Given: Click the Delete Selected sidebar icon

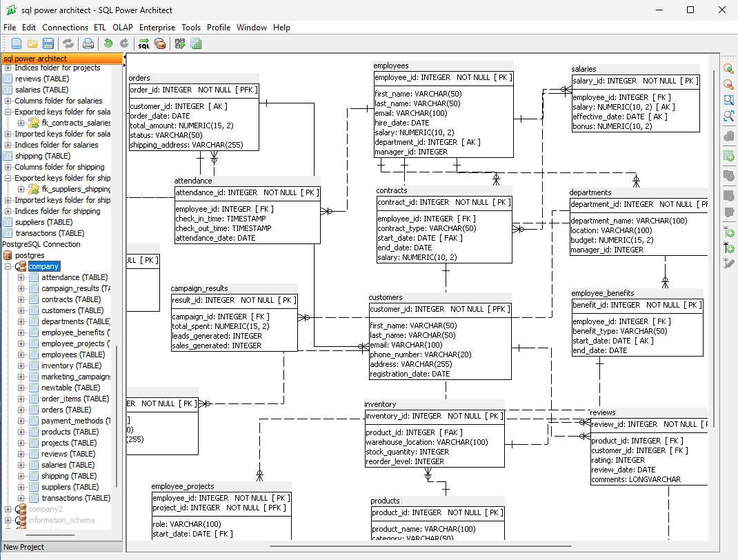Looking at the screenshot, I should click(x=728, y=136).
